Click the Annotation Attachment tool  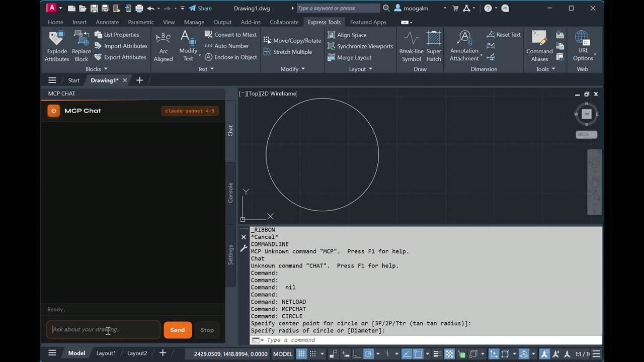[x=464, y=46]
